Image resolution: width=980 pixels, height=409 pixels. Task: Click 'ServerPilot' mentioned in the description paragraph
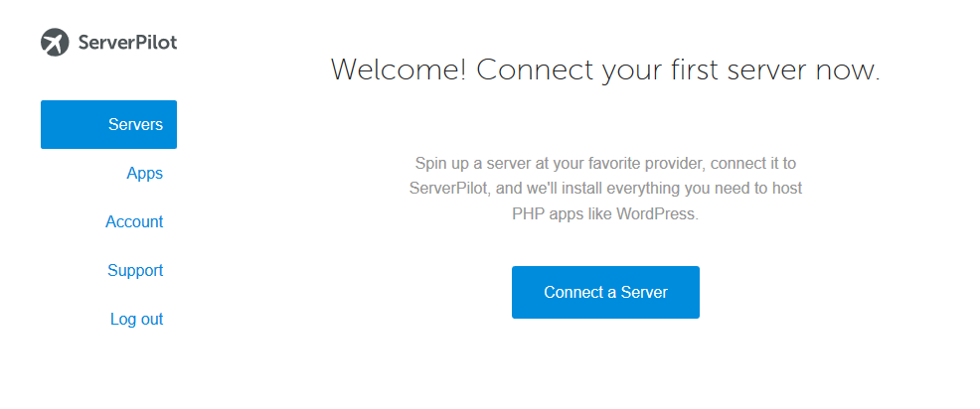(447, 189)
